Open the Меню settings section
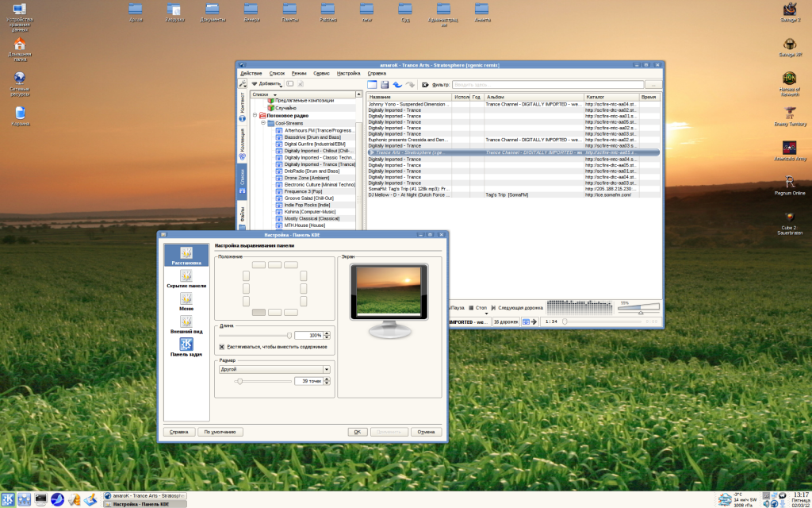Image resolution: width=812 pixels, height=508 pixels. pyautogui.click(x=186, y=302)
